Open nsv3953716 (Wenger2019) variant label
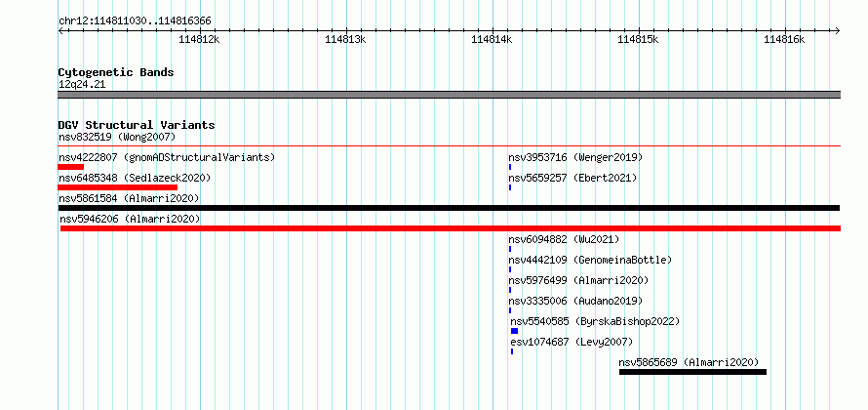Screen dimensions: 868x410 [x=575, y=157]
